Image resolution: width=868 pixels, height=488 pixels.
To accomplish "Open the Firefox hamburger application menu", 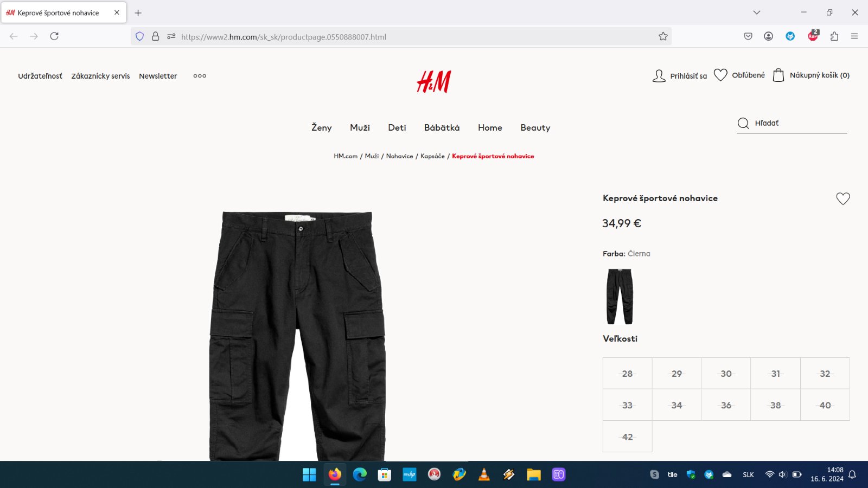I will pos(854,36).
